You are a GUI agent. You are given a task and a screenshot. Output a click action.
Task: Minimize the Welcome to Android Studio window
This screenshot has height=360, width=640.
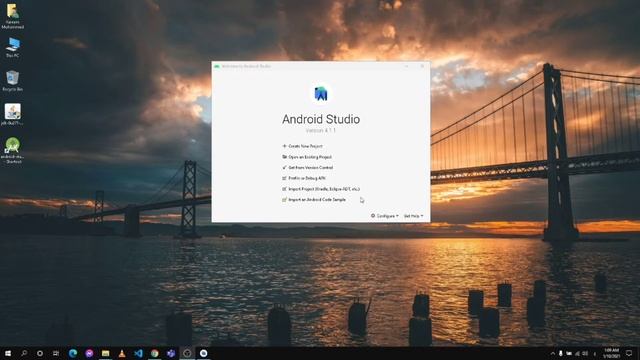tap(407, 66)
